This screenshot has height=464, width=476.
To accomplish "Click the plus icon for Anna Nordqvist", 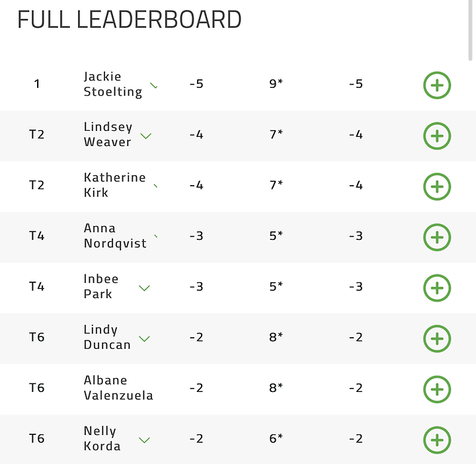I will 437,237.
